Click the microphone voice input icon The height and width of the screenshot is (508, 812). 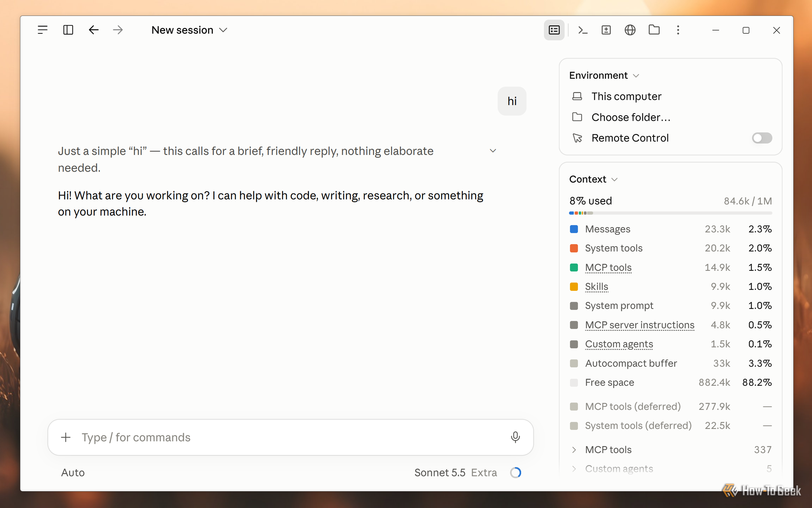(x=515, y=437)
